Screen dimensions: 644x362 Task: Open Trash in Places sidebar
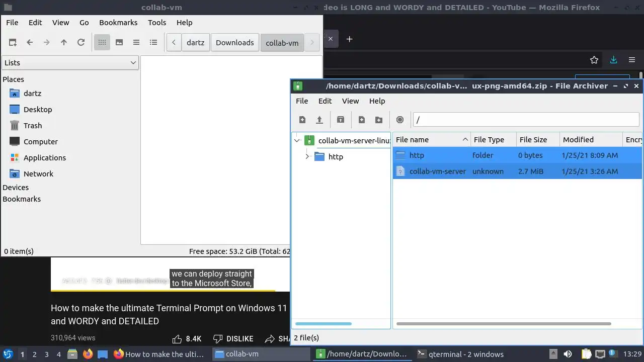[x=33, y=126]
